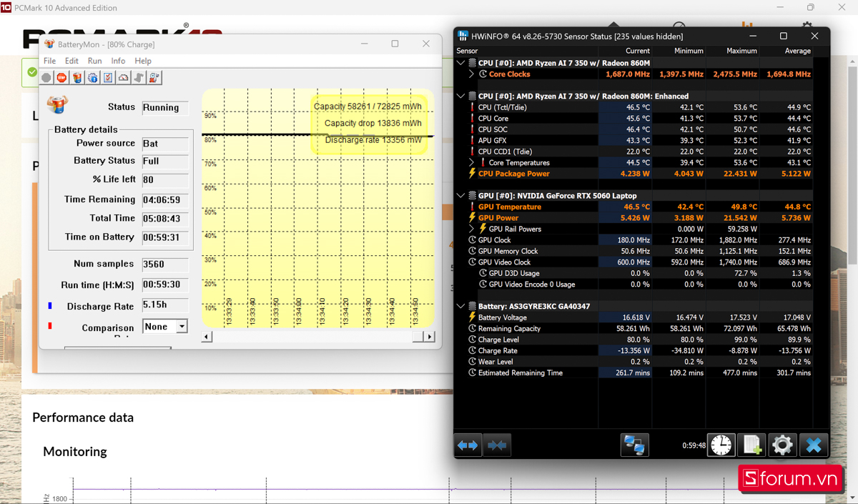The image size is (858, 504).
Task: Click HWiNFO blue X close sensors icon
Action: 813,445
